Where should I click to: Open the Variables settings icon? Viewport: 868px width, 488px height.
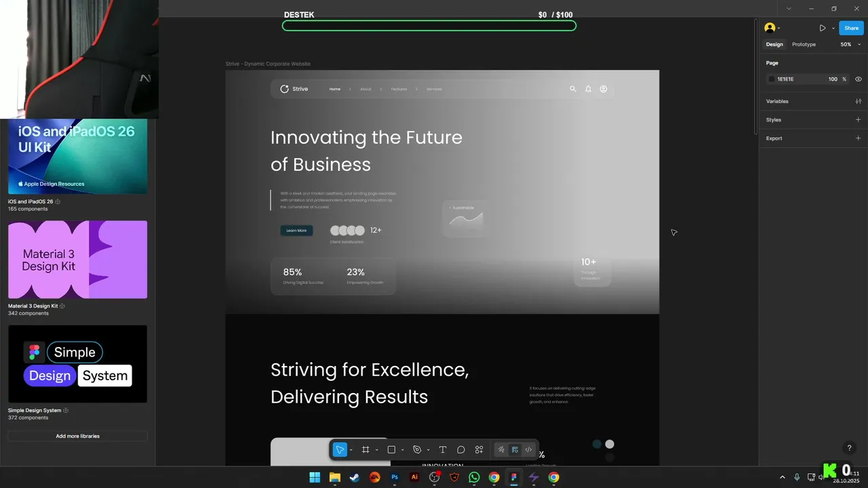click(x=858, y=101)
